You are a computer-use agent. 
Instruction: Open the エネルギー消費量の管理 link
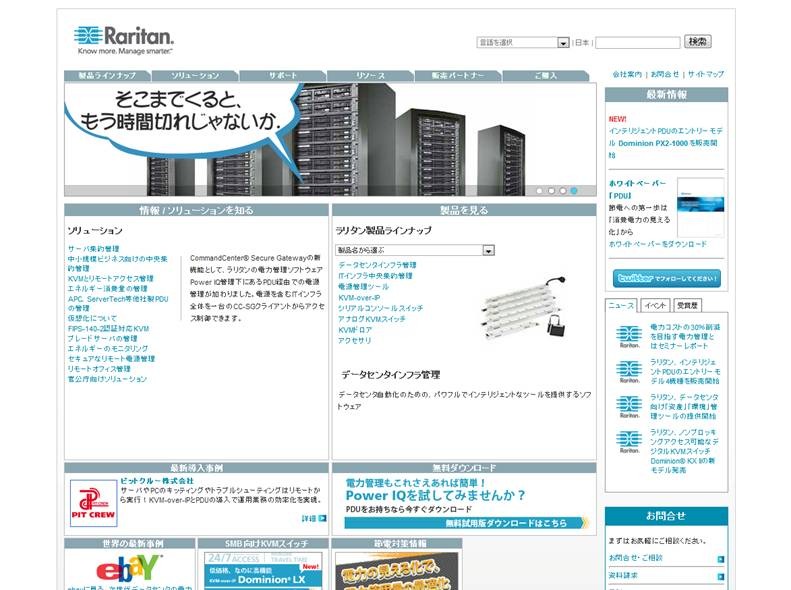[x=107, y=288]
